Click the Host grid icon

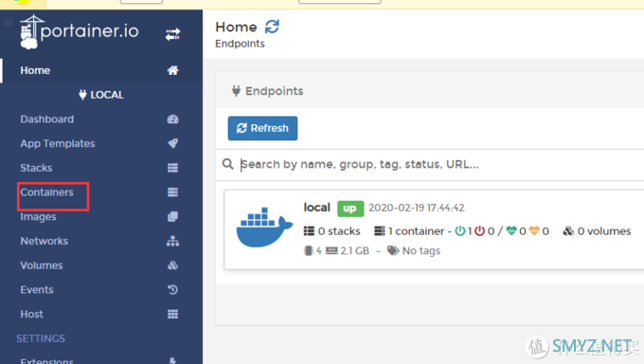pos(172,314)
